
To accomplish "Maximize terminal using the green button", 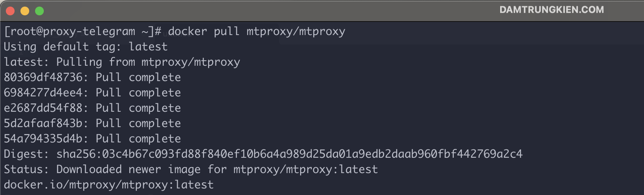I will coord(39,11).
